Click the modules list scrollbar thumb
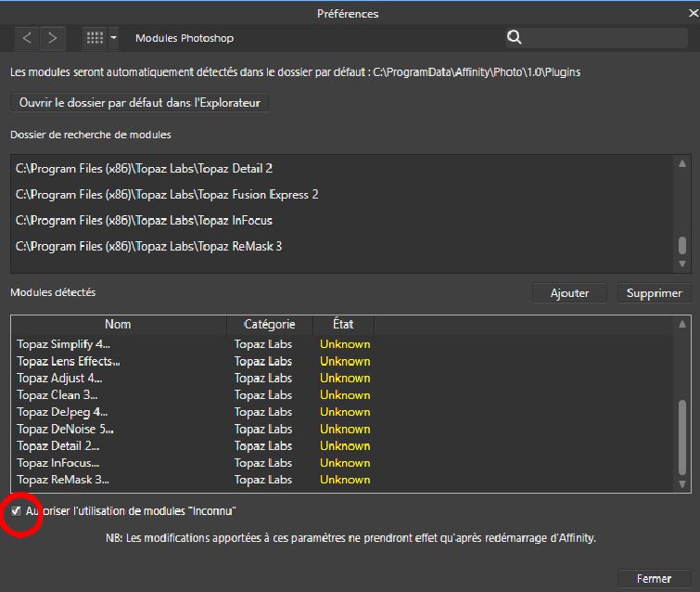Viewport: 700px width, 592px height. pyautogui.click(x=682, y=437)
